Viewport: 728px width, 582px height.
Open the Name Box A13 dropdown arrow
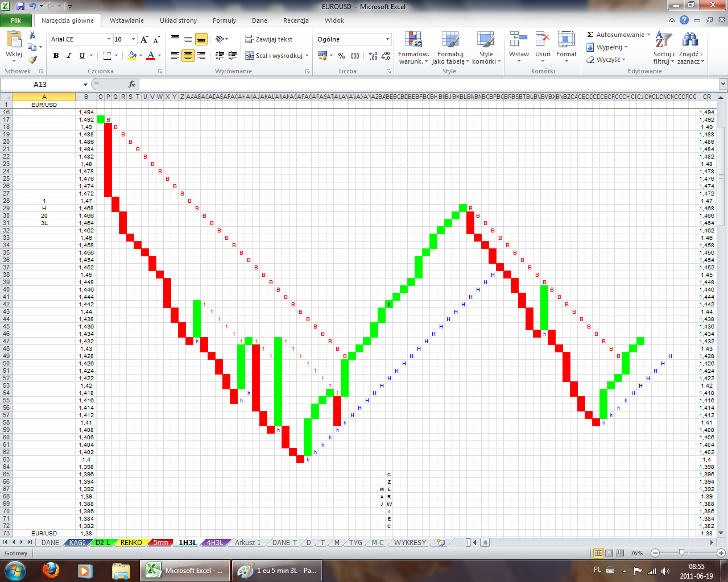pyautogui.click(x=85, y=84)
